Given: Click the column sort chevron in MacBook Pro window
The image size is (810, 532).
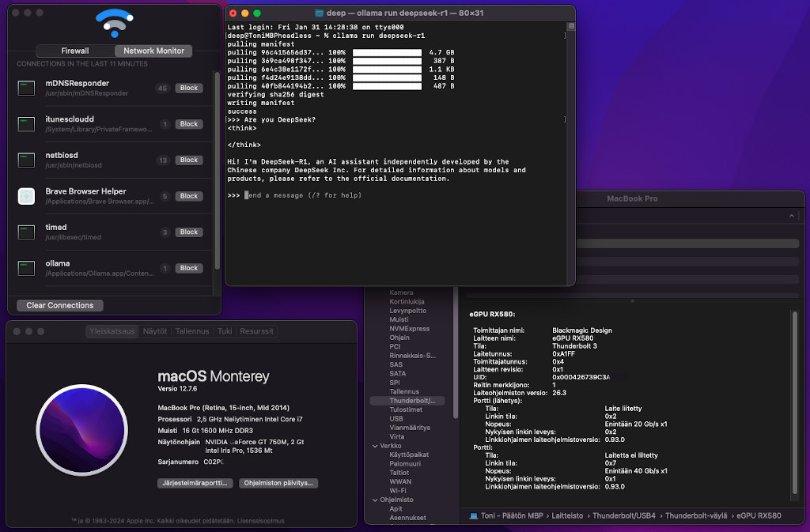Looking at the screenshot, I should click(792, 216).
